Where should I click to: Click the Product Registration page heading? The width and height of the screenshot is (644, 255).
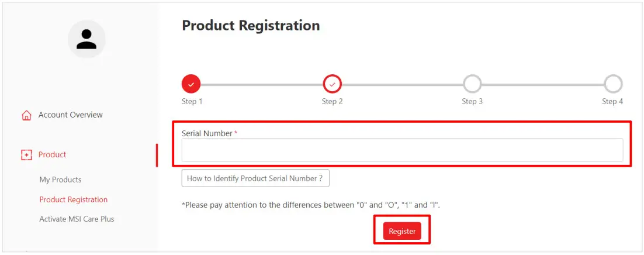click(x=251, y=26)
